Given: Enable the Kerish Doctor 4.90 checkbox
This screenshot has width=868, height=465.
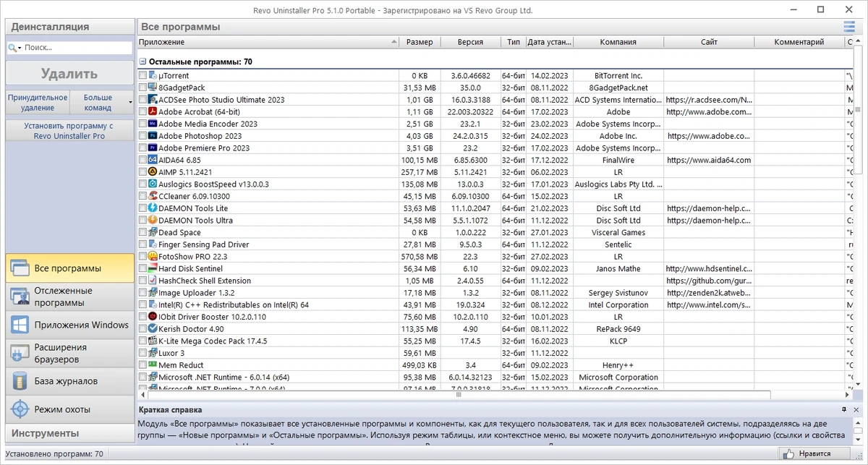Looking at the screenshot, I should 142,329.
